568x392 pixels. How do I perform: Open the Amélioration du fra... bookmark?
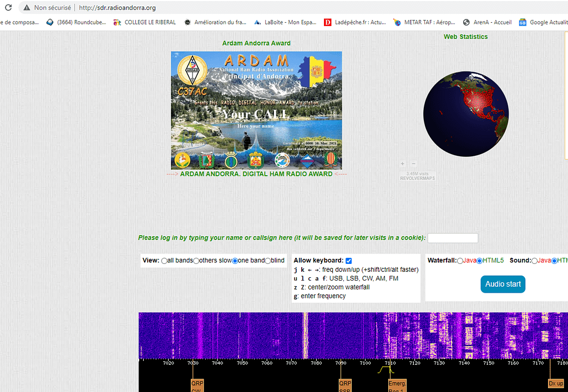coord(215,22)
